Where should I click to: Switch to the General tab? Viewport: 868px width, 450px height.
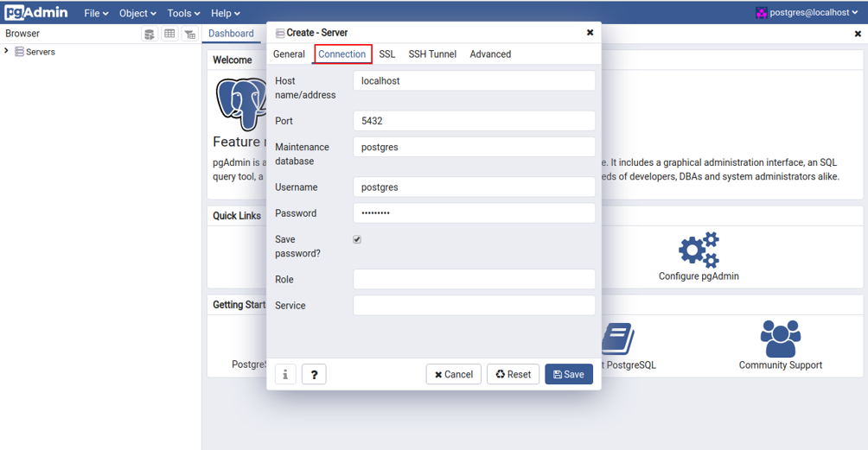(289, 54)
